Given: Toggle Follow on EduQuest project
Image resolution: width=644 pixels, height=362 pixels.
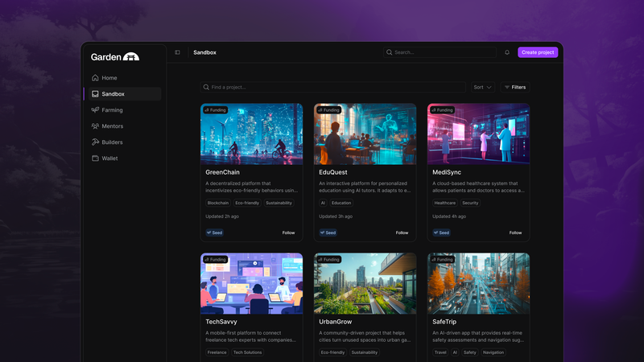Looking at the screenshot, I should pyautogui.click(x=402, y=232).
